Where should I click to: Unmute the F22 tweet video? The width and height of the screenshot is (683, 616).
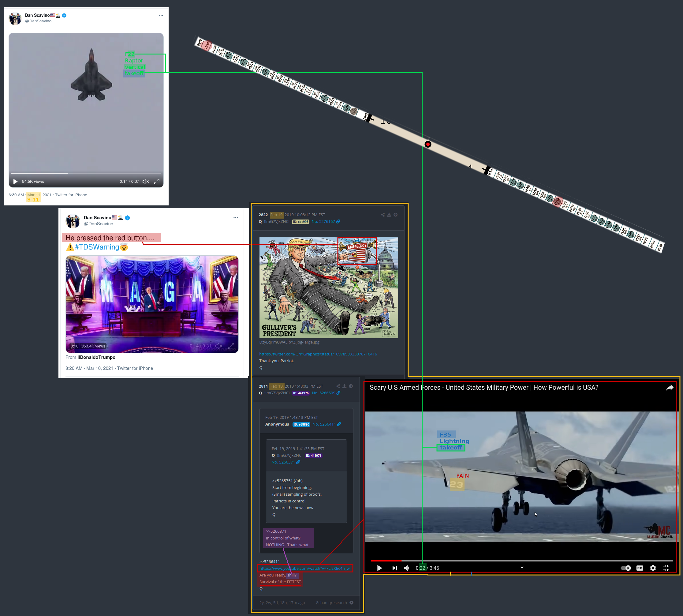point(146,182)
